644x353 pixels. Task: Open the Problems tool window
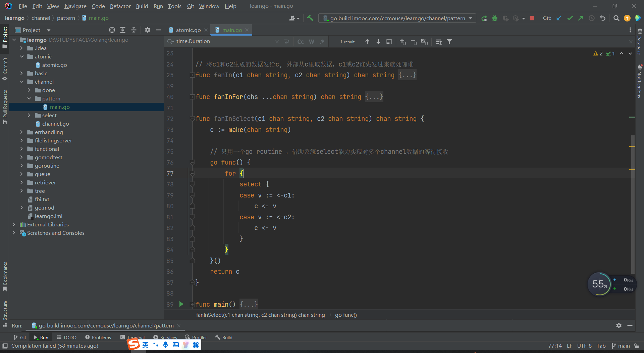tap(98, 338)
